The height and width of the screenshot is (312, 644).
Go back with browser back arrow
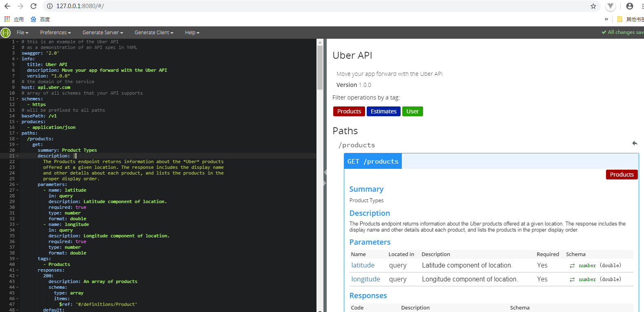click(7, 6)
